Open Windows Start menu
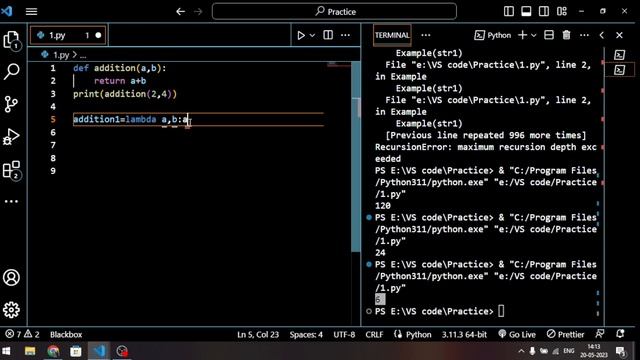 (7, 351)
